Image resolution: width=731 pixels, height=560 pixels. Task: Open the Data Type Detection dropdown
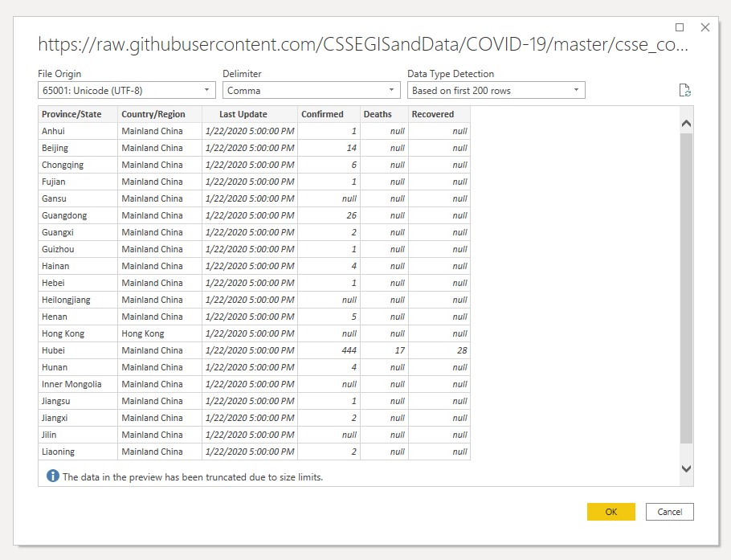point(496,90)
